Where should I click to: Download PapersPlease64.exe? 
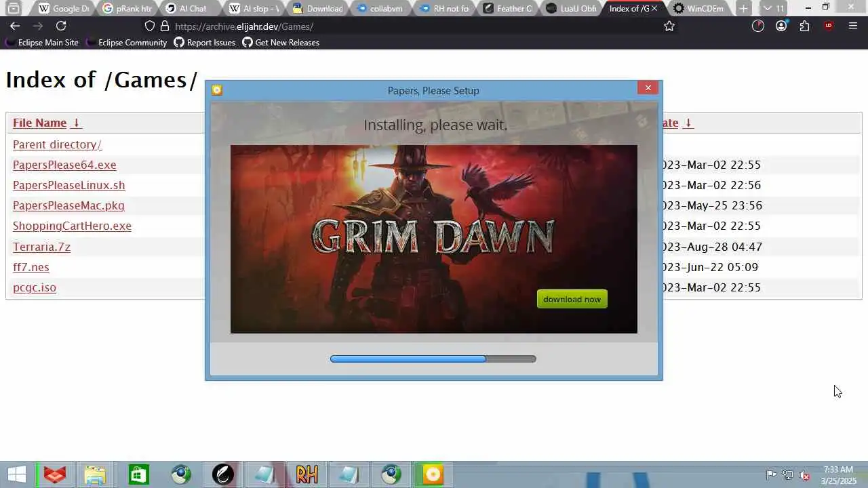click(x=64, y=165)
